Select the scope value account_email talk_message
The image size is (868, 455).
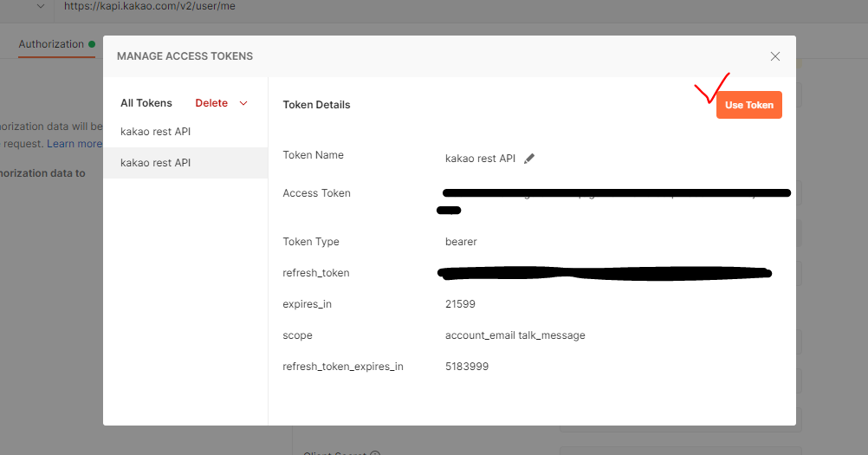point(515,335)
